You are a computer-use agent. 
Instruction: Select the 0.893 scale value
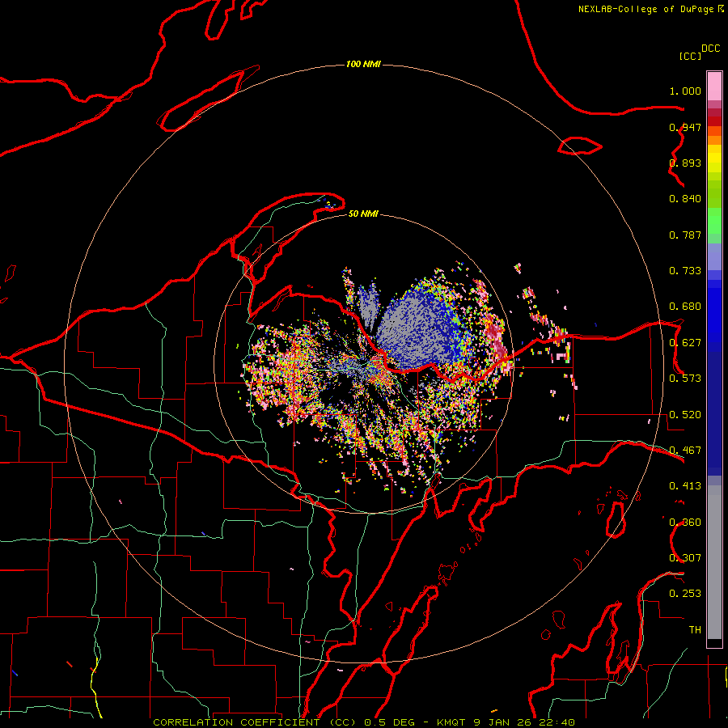[685, 163]
